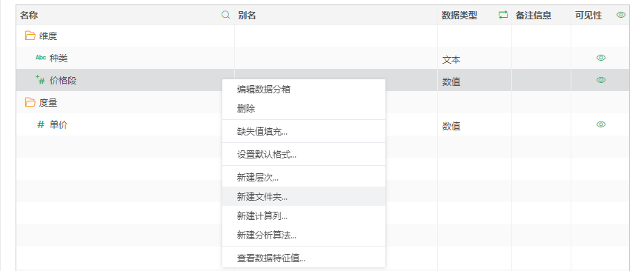
Task: Click the 可见性 column header text
Action: coord(588,16)
